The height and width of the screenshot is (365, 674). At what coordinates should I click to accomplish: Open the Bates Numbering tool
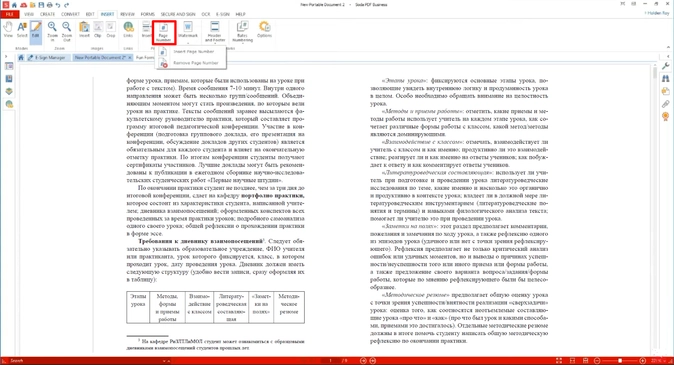tap(242, 31)
